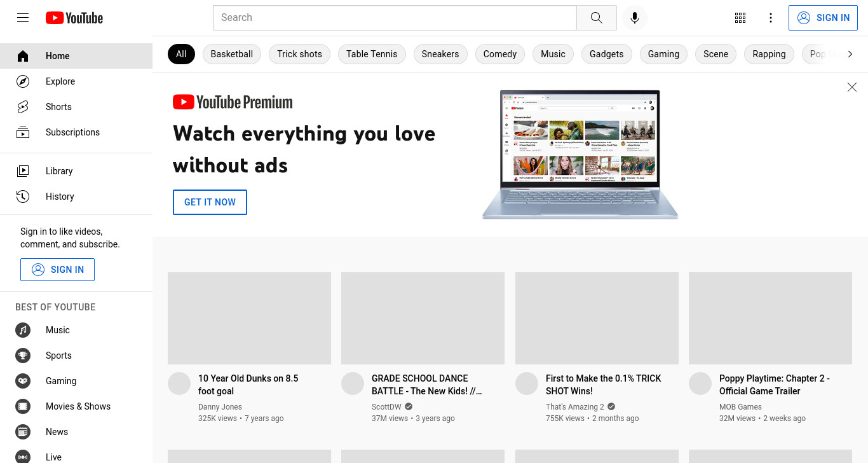Select the Scene filter chip
The image size is (868, 463).
[x=715, y=54]
